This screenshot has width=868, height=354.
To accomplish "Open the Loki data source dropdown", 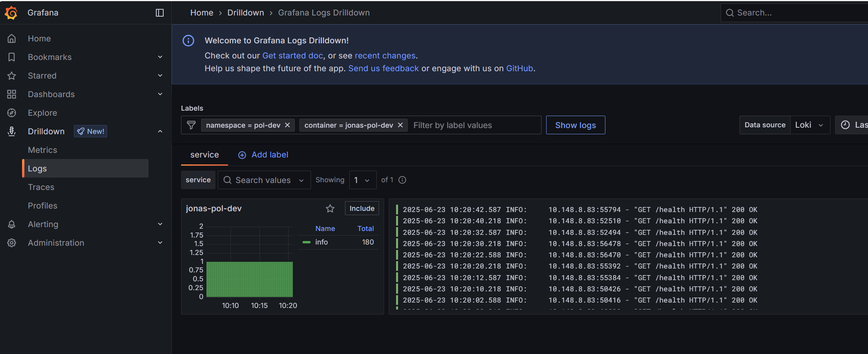I will 810,125.
